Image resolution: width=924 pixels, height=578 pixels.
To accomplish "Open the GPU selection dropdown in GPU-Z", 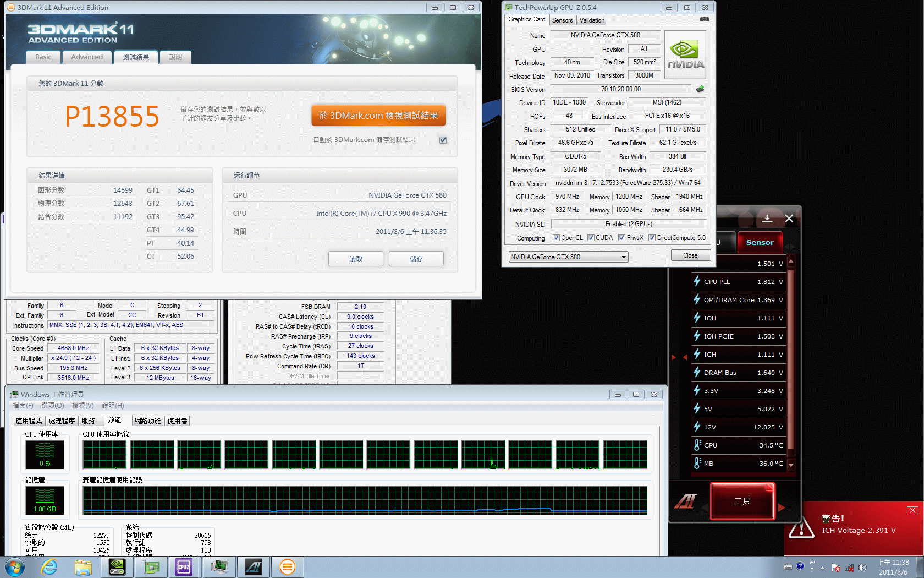I will coord(568,257).
